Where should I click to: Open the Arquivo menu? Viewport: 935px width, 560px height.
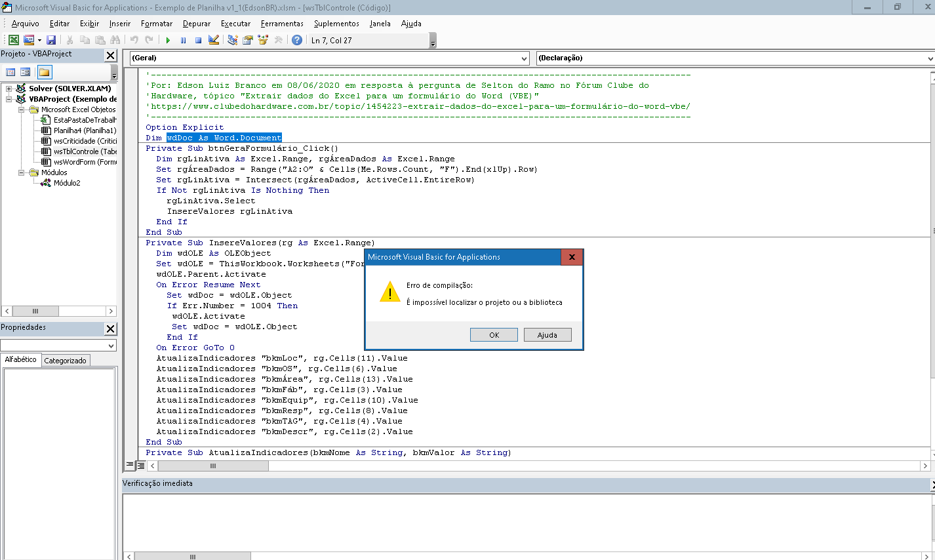tap(25, 24)
